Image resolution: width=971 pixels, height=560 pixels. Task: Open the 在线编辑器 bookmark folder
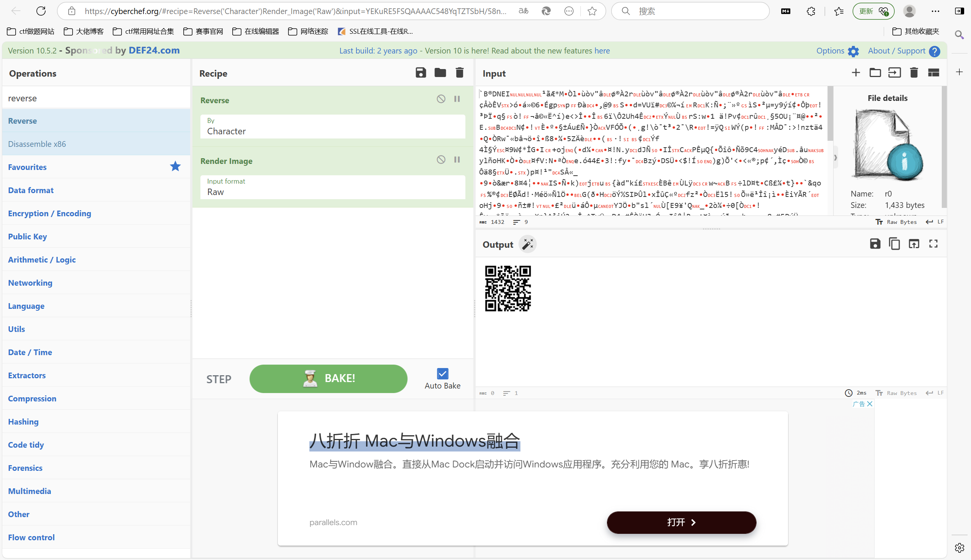coord(256,31)
